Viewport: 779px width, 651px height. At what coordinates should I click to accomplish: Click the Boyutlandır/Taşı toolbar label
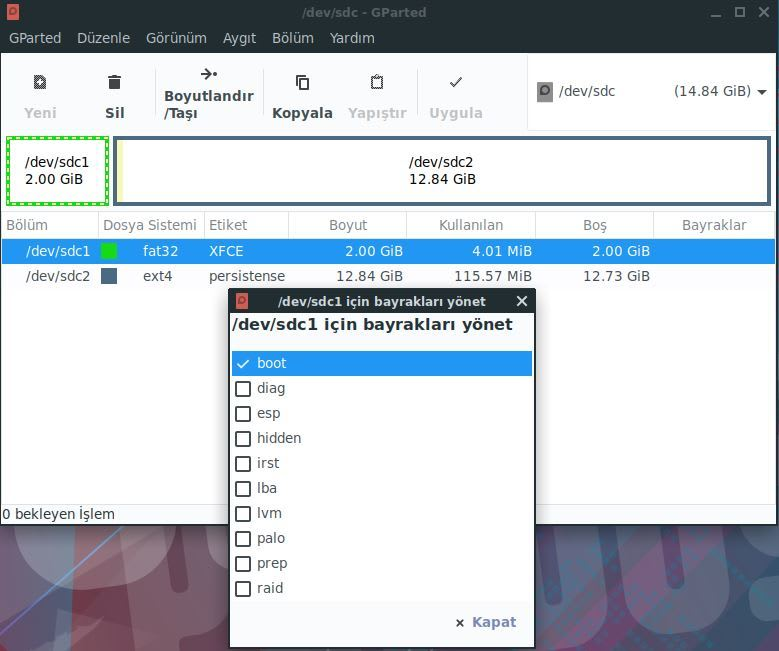click(x=209, y=104)
